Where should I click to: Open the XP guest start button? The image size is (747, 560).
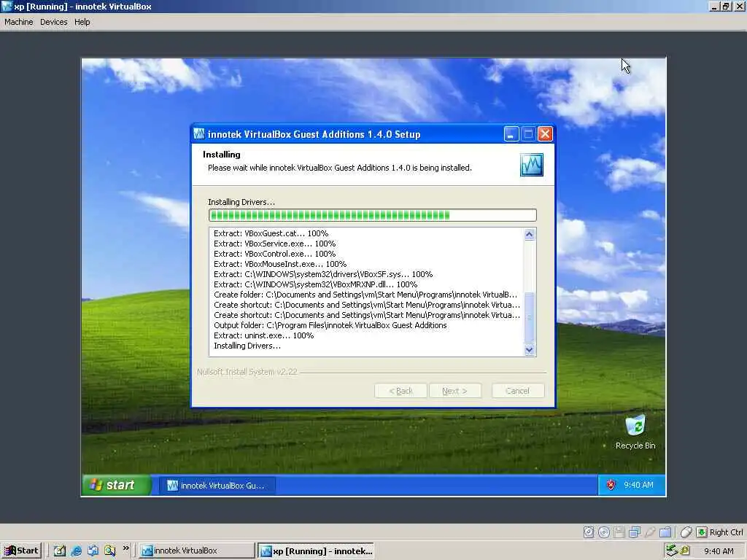point(117,485)
